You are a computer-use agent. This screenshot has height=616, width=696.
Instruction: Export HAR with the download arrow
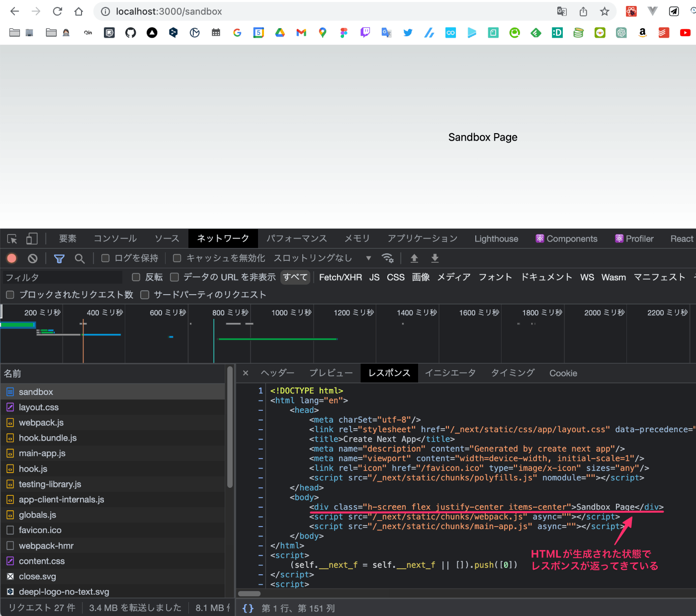(x=435, y=258)
